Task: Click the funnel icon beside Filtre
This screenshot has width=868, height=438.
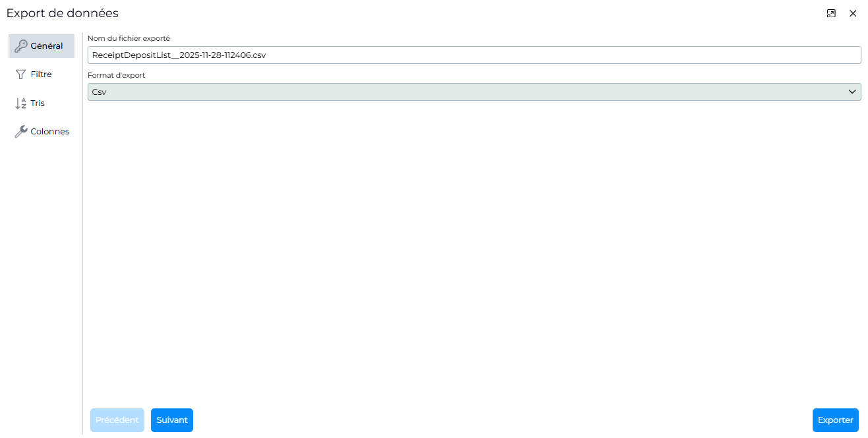Action: pyautogui.click(x=21, y=74)
